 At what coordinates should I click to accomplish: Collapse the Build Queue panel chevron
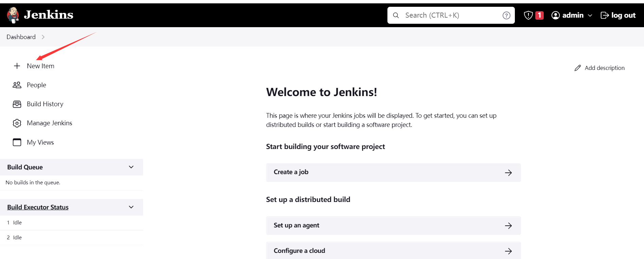pyautogui.click(x=131, y=167)
